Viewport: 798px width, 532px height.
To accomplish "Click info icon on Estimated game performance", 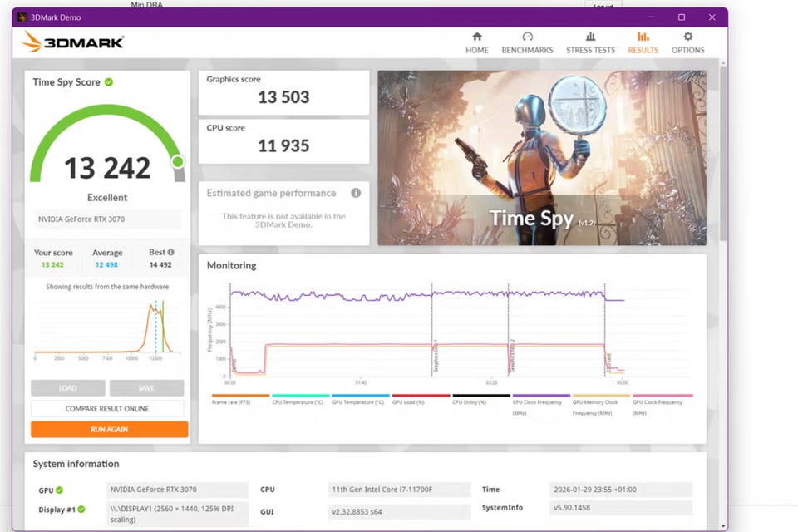I will [x=356, y=193].
